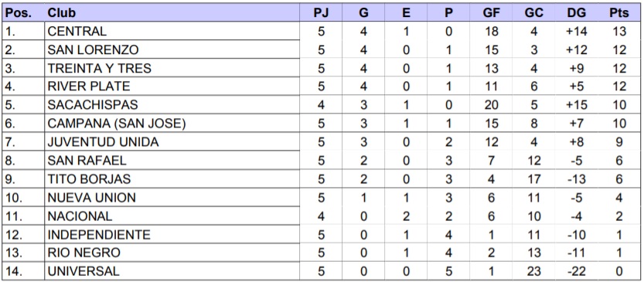Image resolution: width=644 pixels, height=282 pixels.
Task: Select the RIVER PLATE row name
Action: (x=89, y=87)
